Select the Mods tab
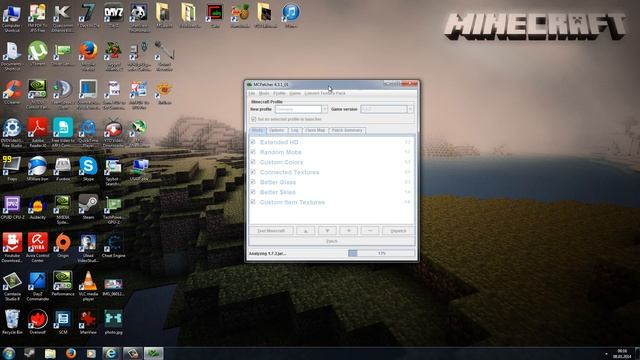This screenshot has height=360, width=640. pyautogui.click(x=258, y=130)
